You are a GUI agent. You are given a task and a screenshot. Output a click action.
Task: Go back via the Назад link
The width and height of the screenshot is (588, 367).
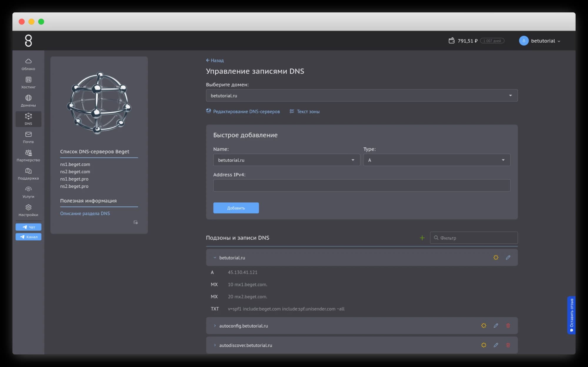(x=215, y=60)
